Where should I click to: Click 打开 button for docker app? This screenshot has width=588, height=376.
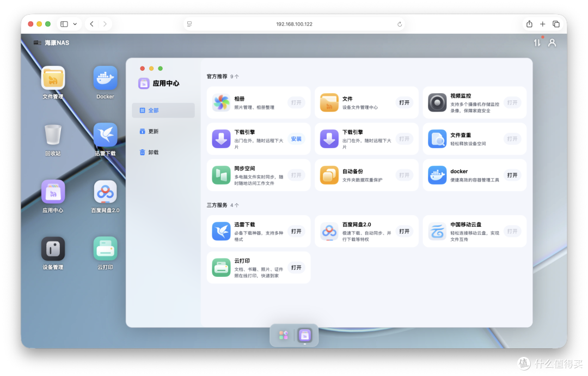pyautogui.click(x=512, y=175)
